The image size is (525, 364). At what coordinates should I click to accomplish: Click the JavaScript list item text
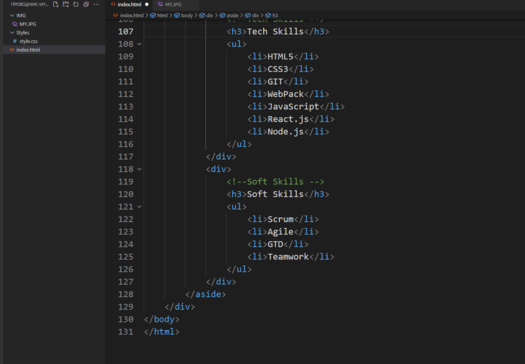tap(293, 106)
